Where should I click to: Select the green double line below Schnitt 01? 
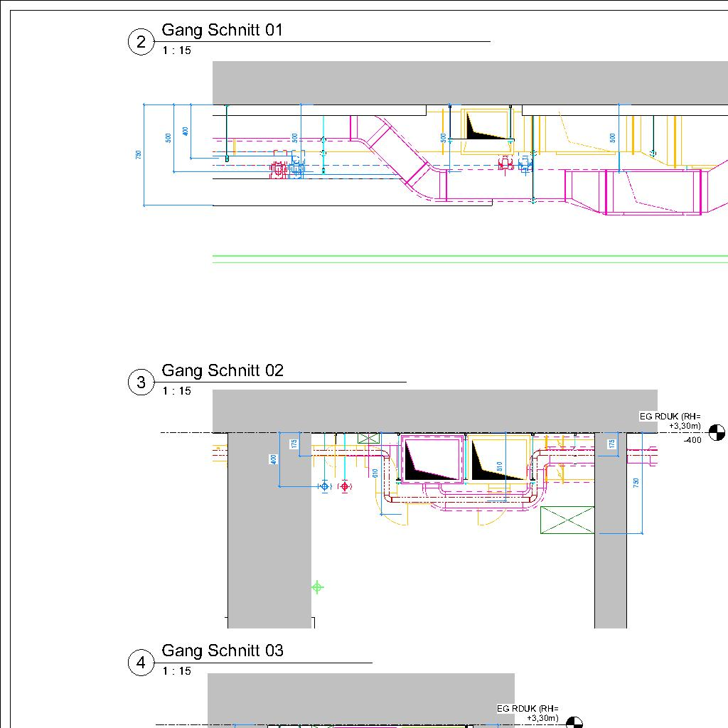click(x=469, y=259)
